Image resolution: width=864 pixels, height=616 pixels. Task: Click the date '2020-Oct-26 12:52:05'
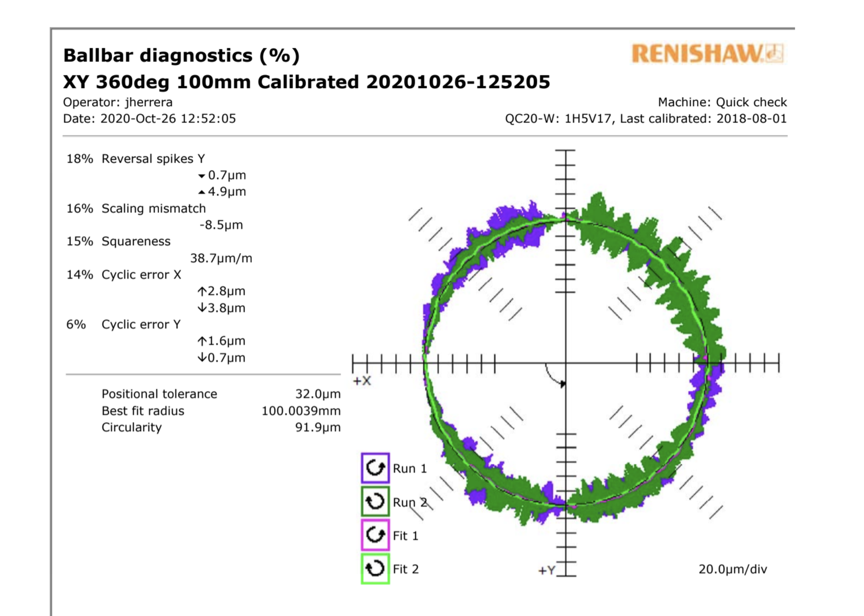168,119
